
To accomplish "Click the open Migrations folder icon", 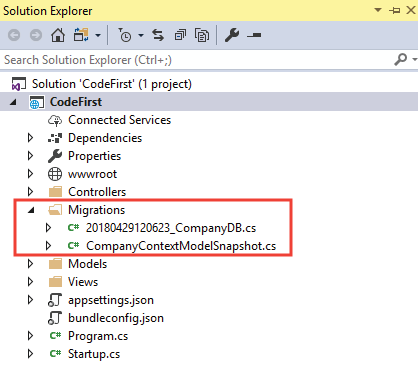I will point(55,210).
